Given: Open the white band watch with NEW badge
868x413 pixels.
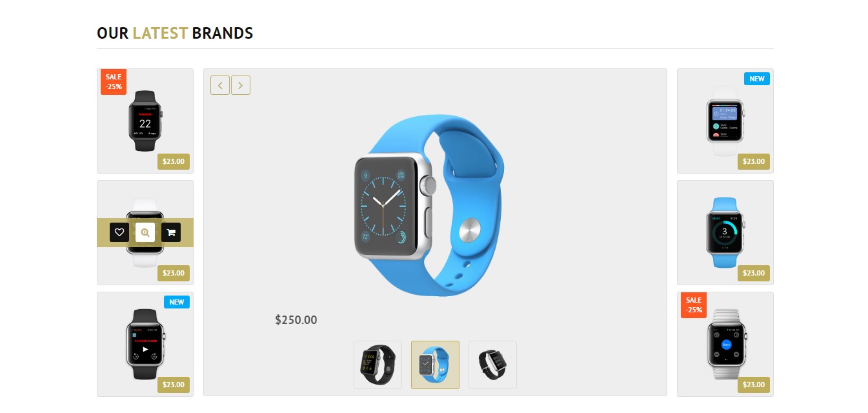Looking at the screenshot, I should 725,121.
